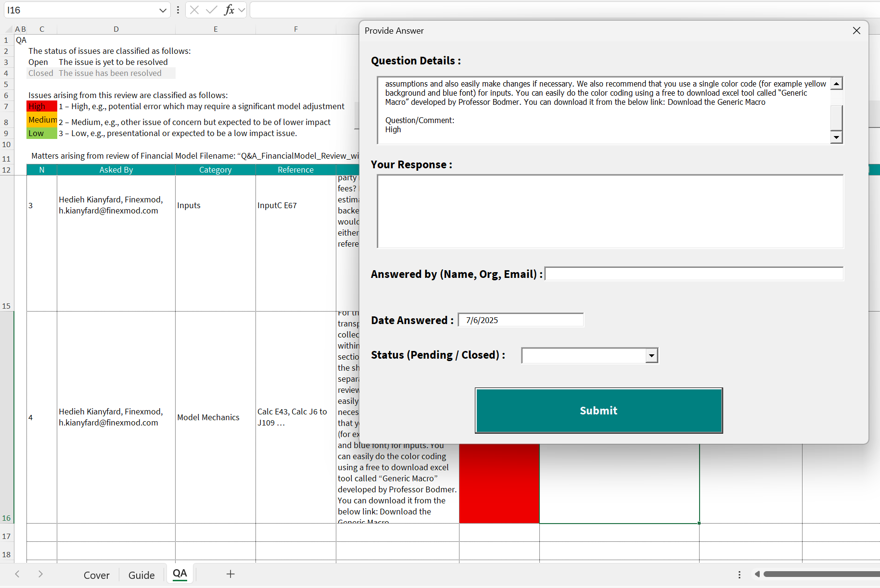Select the green Low legend cell
Screen dimensions: 880x588
pyautogui.click(x=42, y=133)
